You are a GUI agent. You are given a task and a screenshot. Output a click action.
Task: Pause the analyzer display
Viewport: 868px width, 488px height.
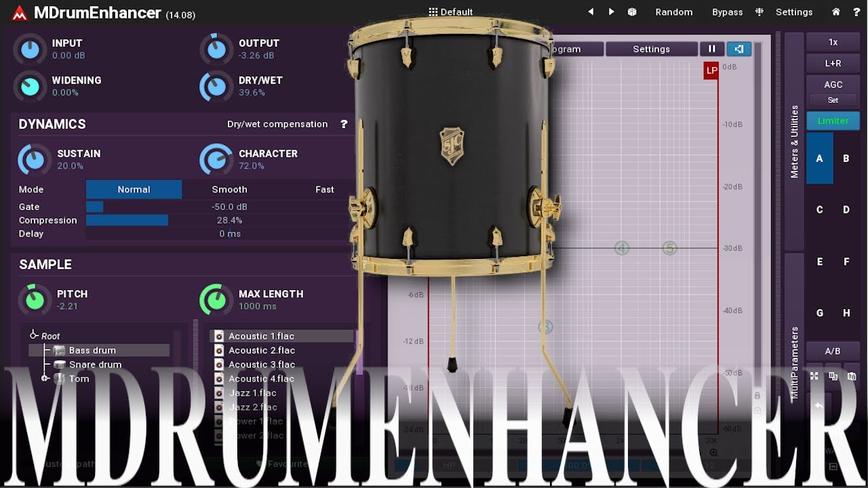pos(712,49)
